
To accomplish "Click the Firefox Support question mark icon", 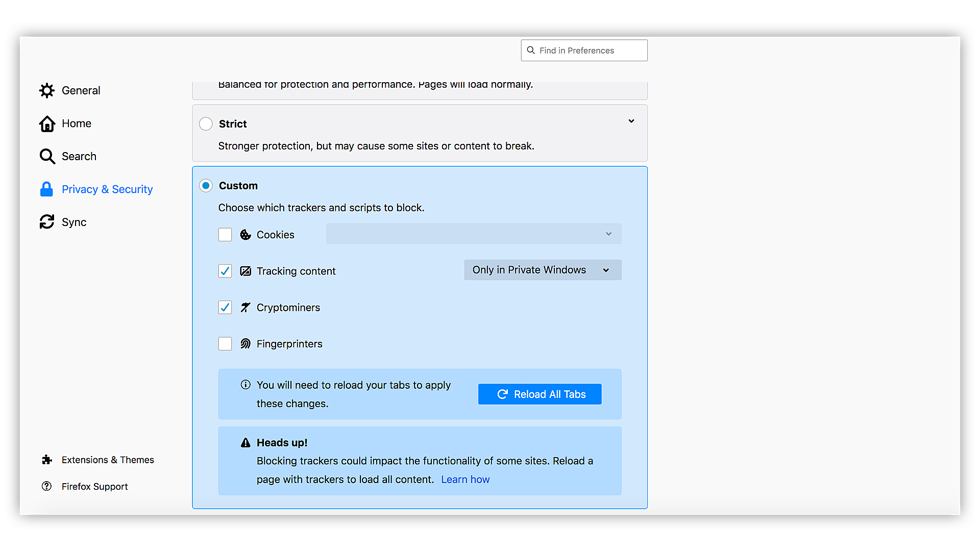I will [x=47, y=486].
